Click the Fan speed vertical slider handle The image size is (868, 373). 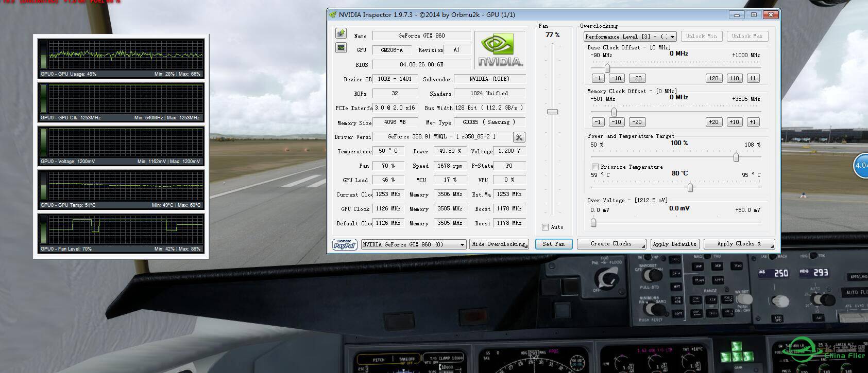552,111
